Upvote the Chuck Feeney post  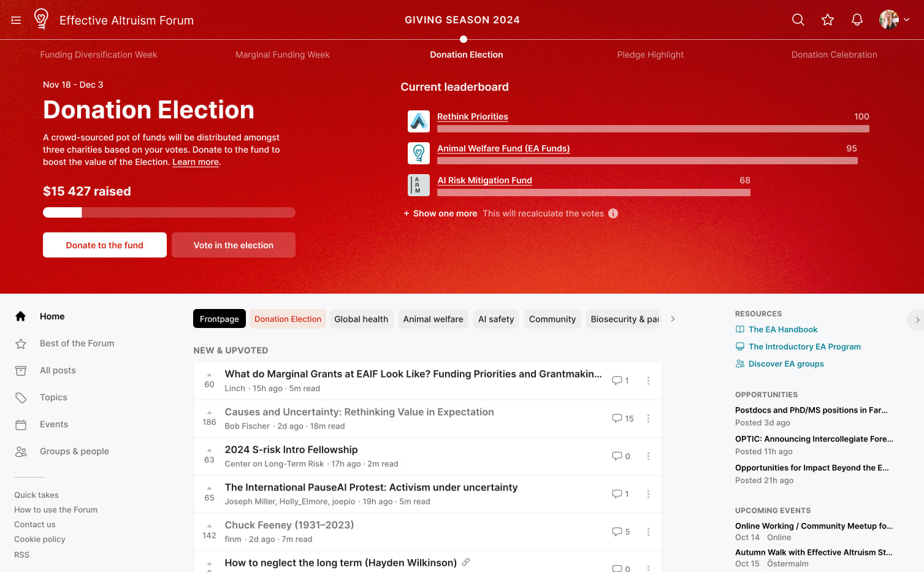(210, 525)
